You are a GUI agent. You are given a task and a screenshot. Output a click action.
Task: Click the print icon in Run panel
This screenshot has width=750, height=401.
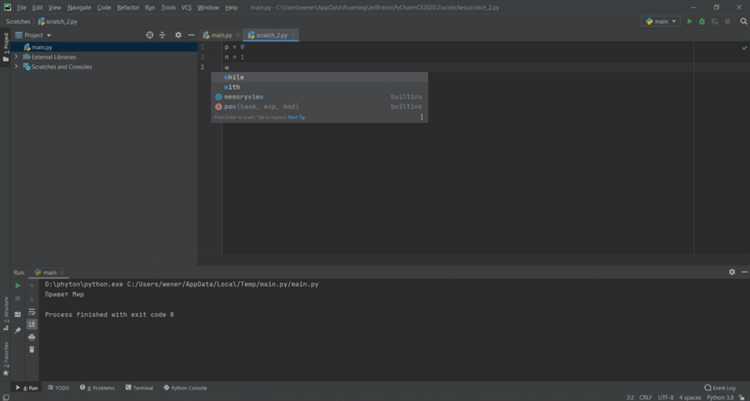(x=32, y=337)
